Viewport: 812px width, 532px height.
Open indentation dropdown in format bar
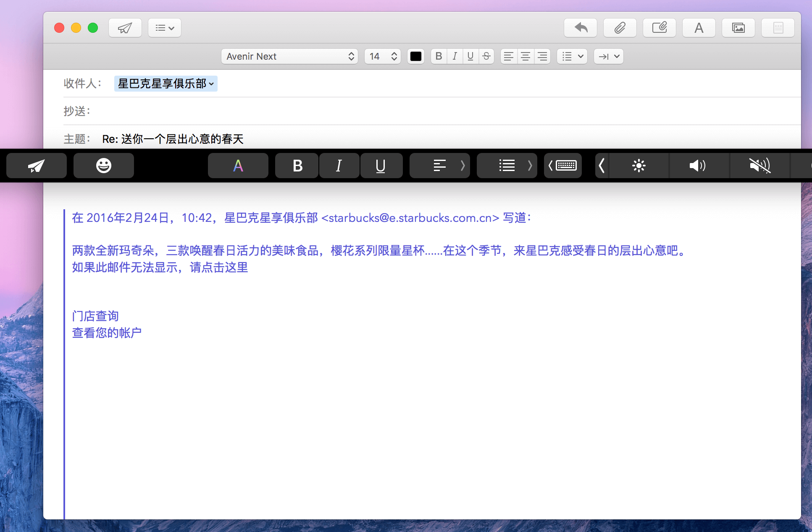coord(609,56)
